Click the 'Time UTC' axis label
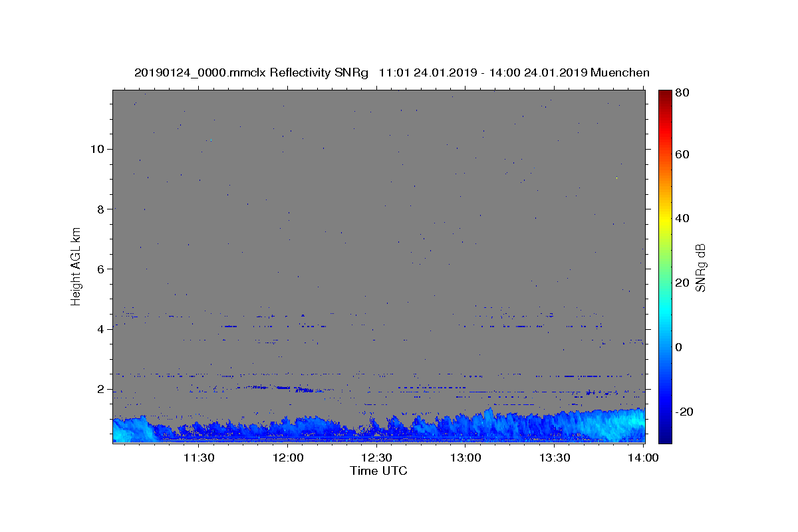 (378, 471)
